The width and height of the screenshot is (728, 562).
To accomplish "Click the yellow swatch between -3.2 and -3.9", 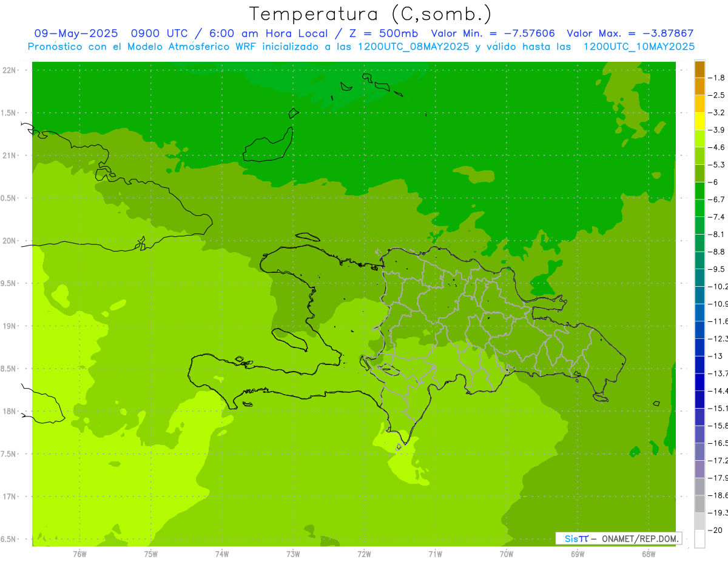I will coord(699,121).
